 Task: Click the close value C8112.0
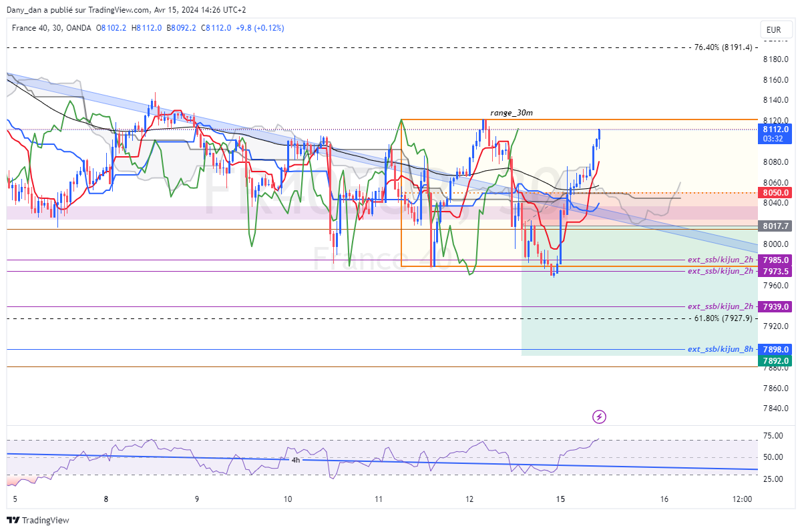coord(216,28)
